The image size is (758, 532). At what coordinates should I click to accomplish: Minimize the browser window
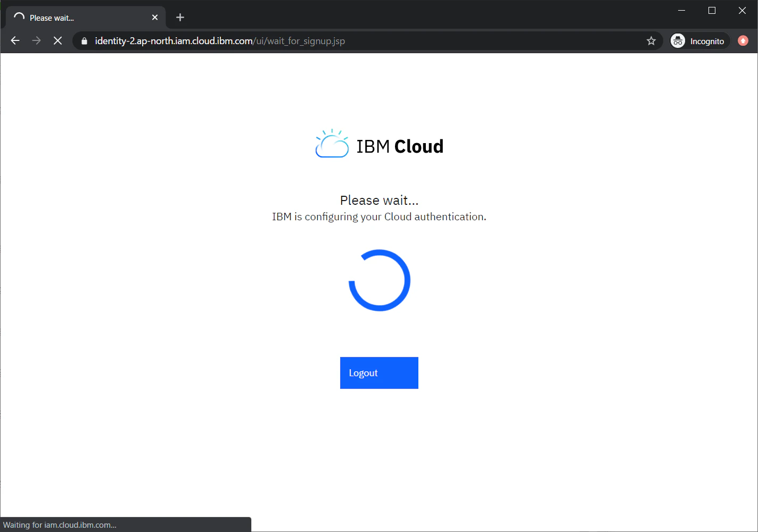point(681,11)
